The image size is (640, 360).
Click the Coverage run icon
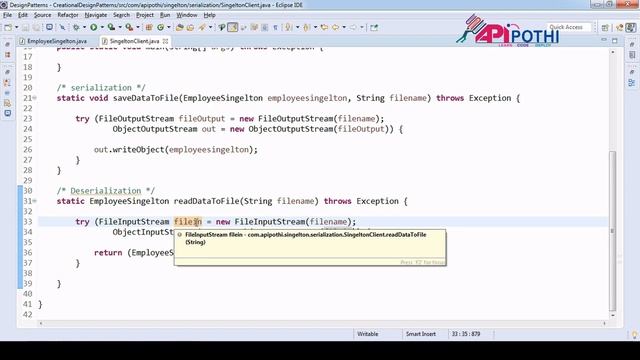(111, 27)
